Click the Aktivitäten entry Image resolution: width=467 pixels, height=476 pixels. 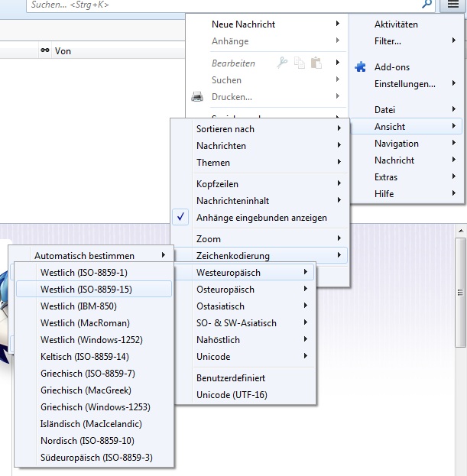click(x=396, y=24)
